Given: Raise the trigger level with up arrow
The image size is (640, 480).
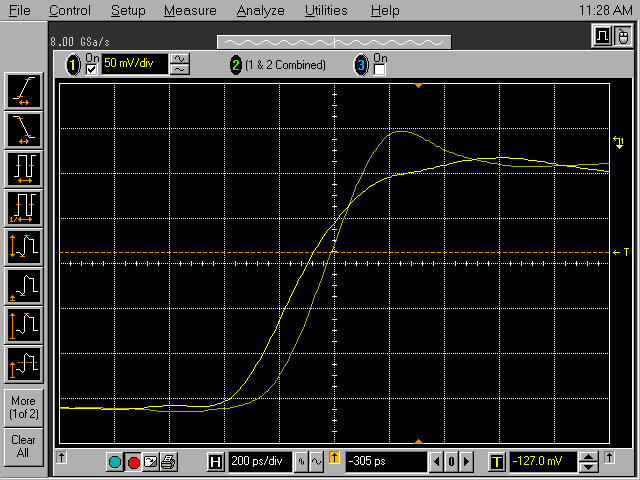Looking at the screenshot, I should 588,457.
